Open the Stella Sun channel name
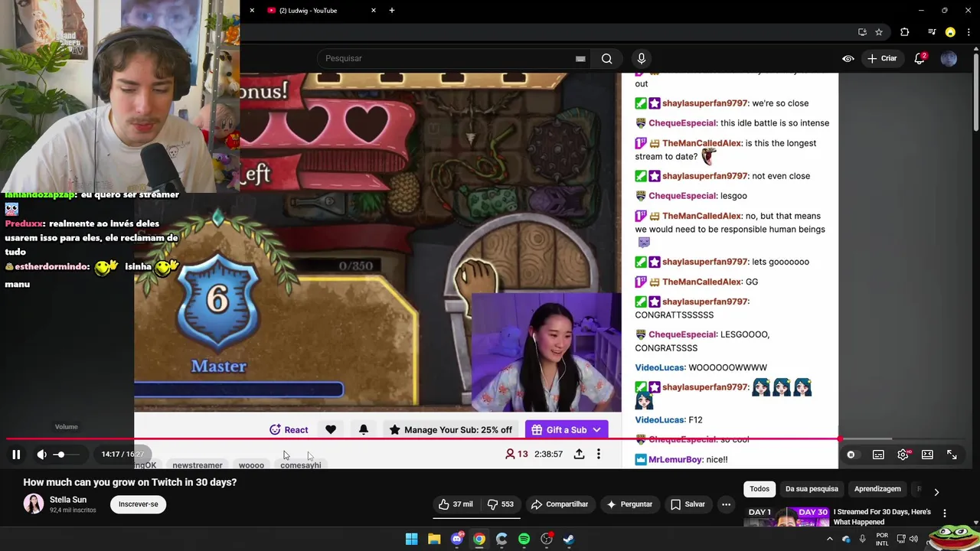This screenshot has height=551, width=980. tap(68, 500)
